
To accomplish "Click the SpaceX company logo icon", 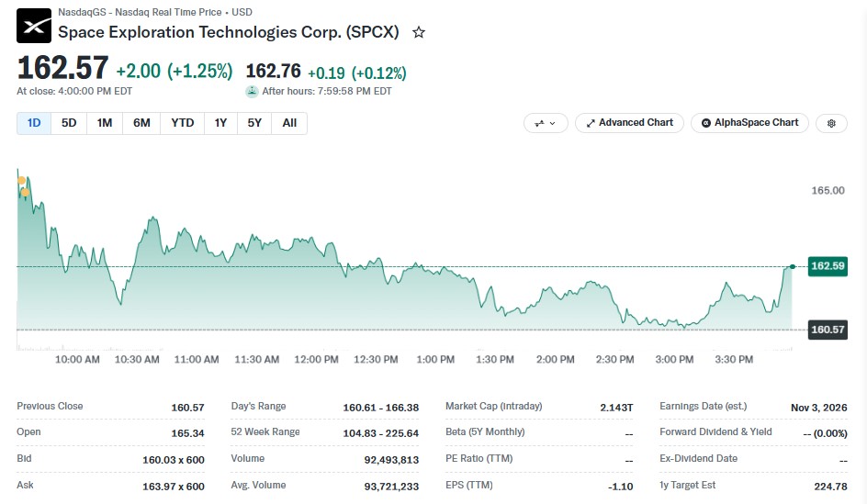I will click(34, 26).
